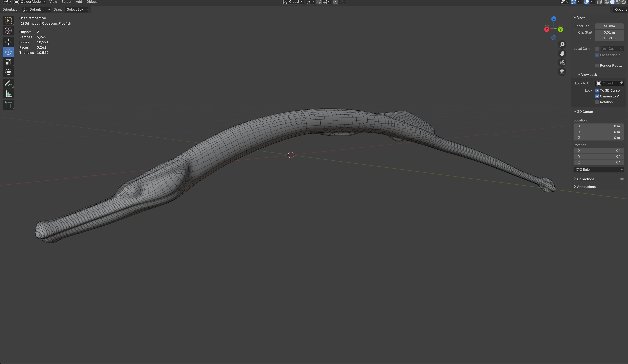Disable Lock To 3D Cursor checkbox

[597, 90]
